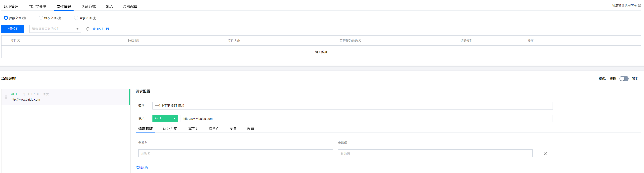The width and height of the screenshot is (644, 173).
Task: Toggle the 视图/脚本 mode switch
Action: click(624, 79)
